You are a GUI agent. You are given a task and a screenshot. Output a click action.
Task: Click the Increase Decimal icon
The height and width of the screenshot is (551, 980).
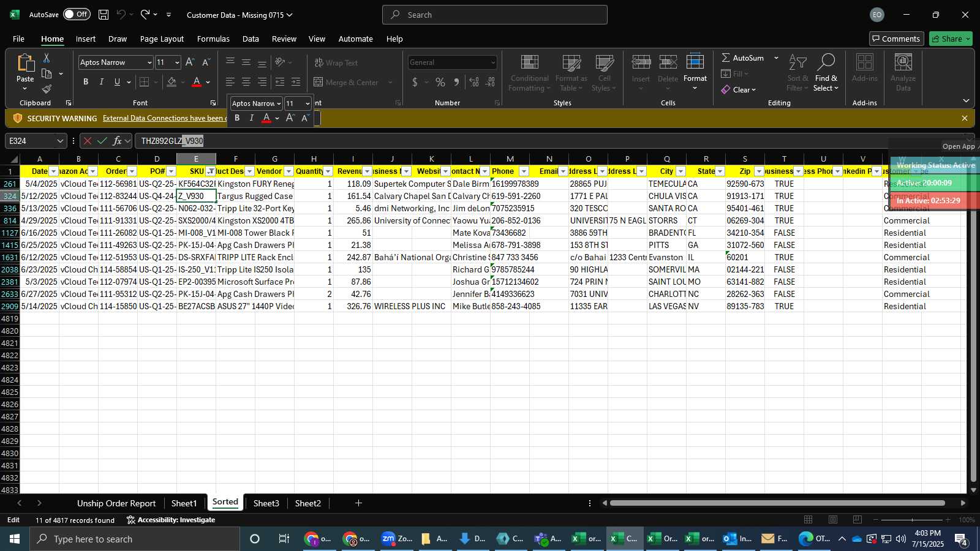pos(474,82)
